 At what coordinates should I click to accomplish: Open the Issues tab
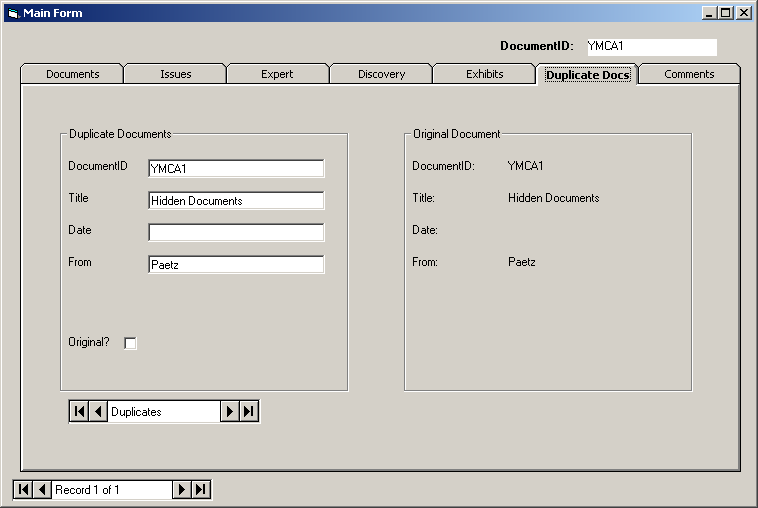click(x=175, y=74)
